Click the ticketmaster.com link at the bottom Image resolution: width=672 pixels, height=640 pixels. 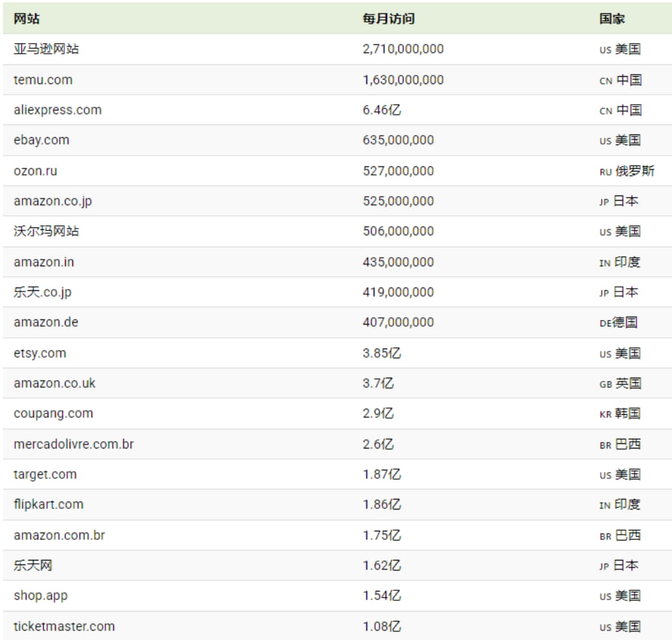tap(64, 625)
